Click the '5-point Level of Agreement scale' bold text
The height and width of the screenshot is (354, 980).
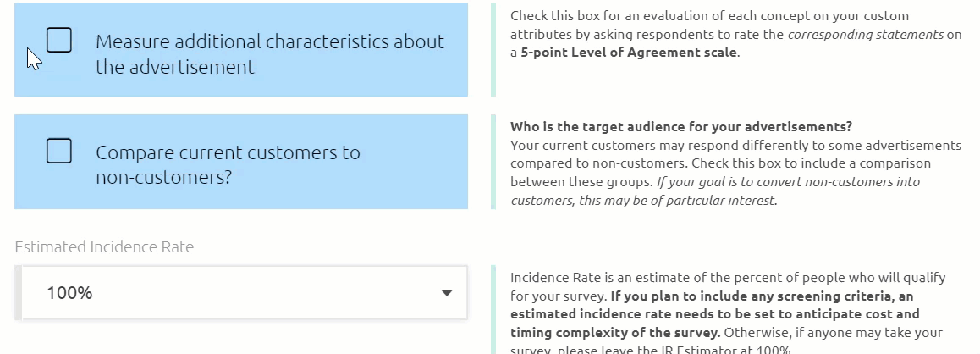629,53
